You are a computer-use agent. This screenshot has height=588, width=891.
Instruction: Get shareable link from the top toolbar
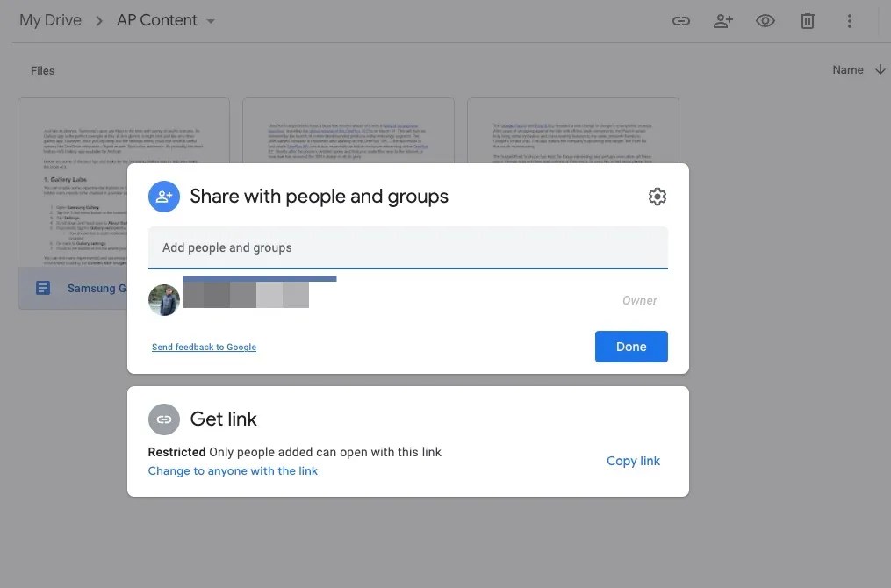pyautogui.click(x=681, y=20)
